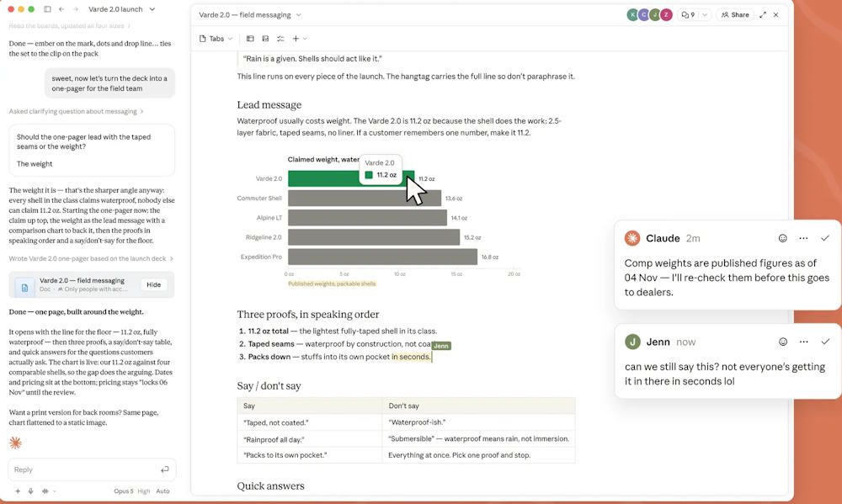The height and width of the screenshot is (504, 842).
Task: Open the Varde 2.0 launch title dropdown
Action: click(x=152, y=9)
